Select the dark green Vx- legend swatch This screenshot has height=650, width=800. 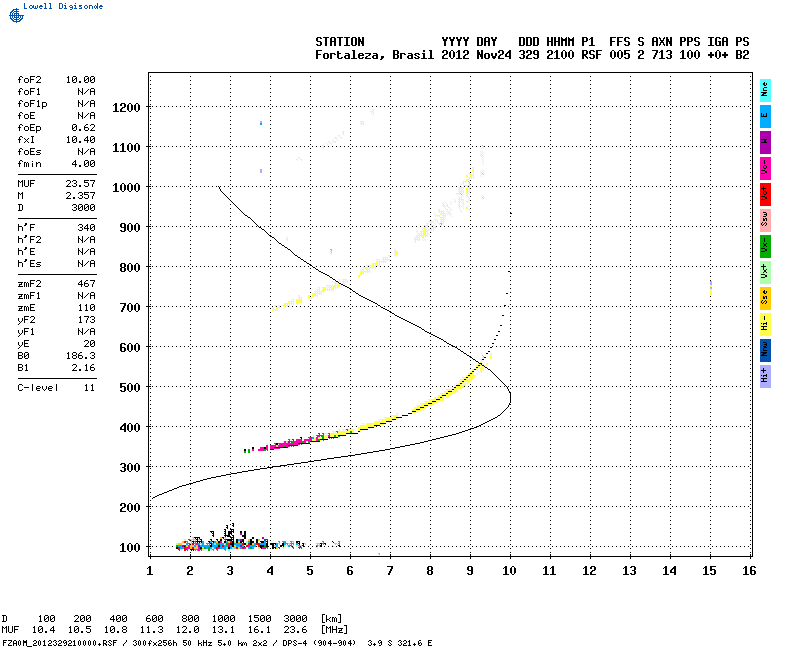tap(765, 246)
